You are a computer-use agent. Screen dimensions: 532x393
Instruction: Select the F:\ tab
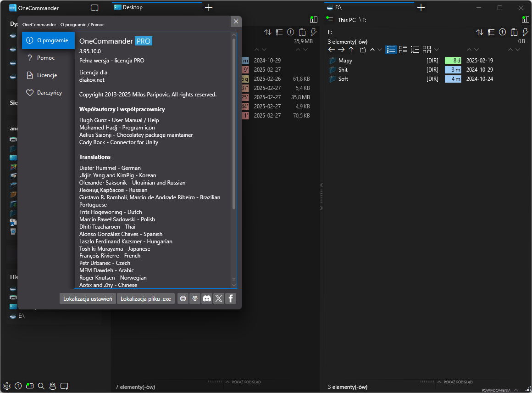click(369, 7)
